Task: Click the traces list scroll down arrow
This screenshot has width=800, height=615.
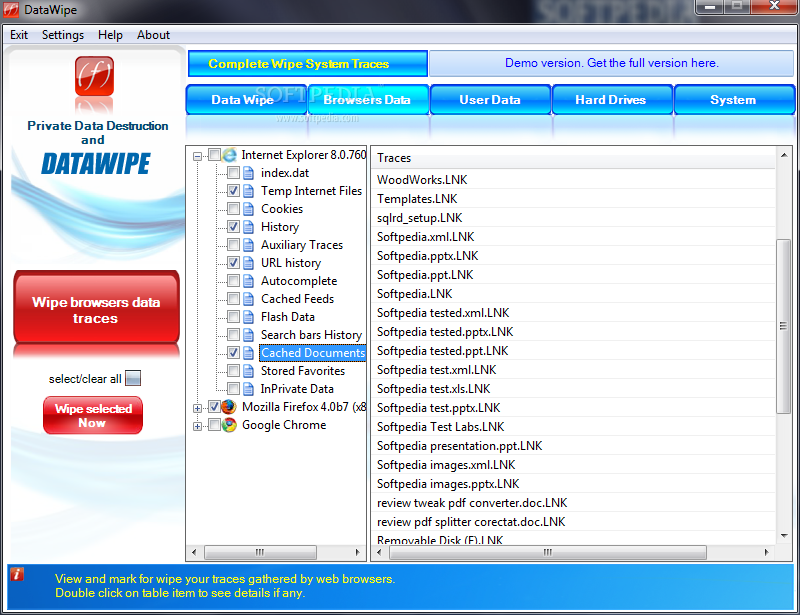Action: click(784, 536)
